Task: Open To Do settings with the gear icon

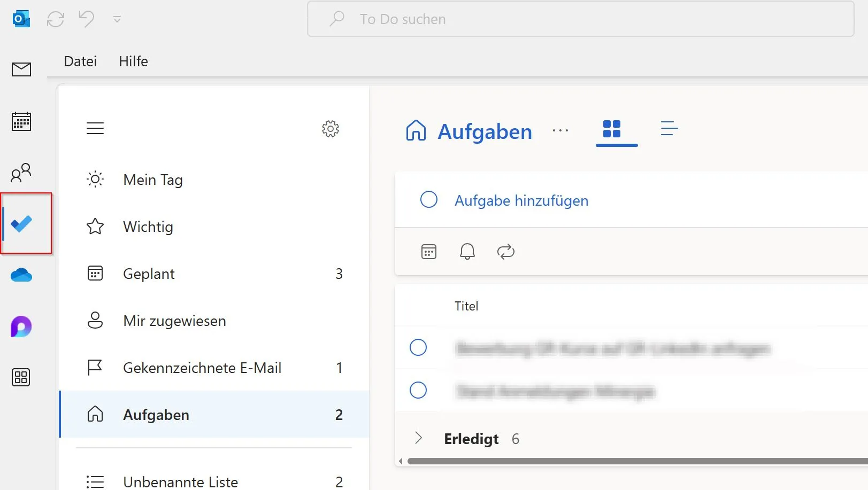Action: [x=331, y=129]
